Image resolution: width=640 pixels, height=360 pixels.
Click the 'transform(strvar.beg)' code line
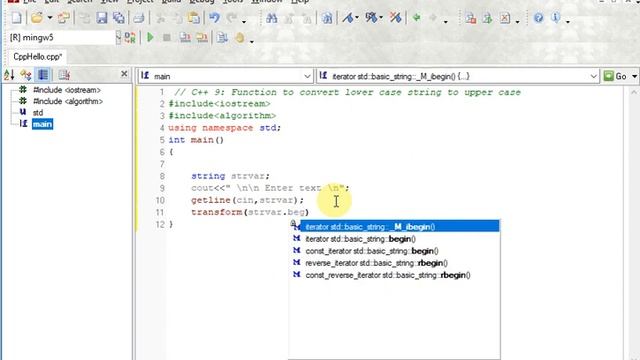pos(250,212)
